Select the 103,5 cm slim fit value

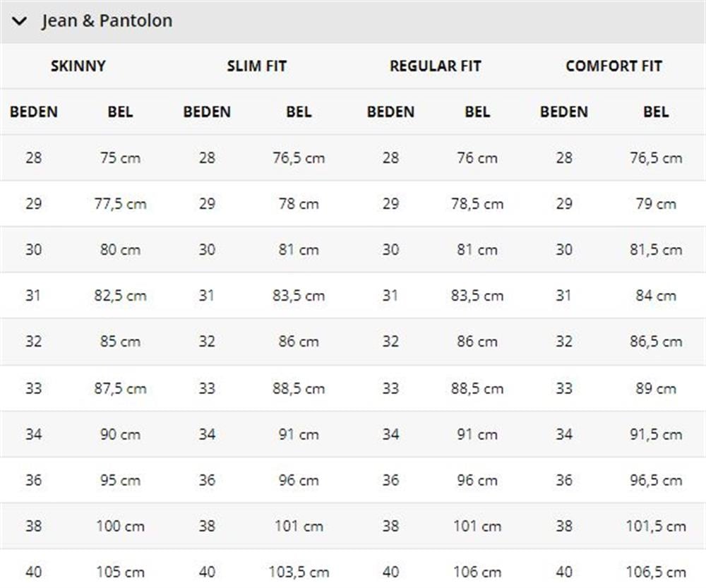pyautogui.click(x=299, y=572)
